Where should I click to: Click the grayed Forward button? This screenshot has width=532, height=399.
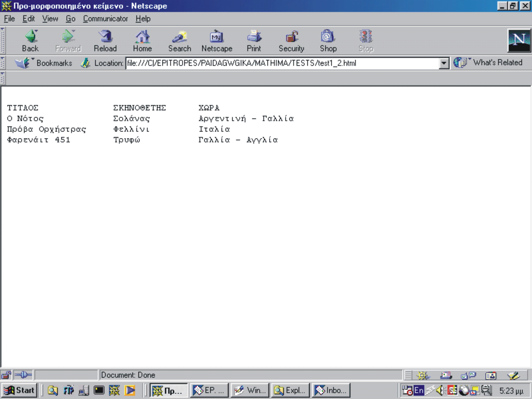click(x=68, y=41)
